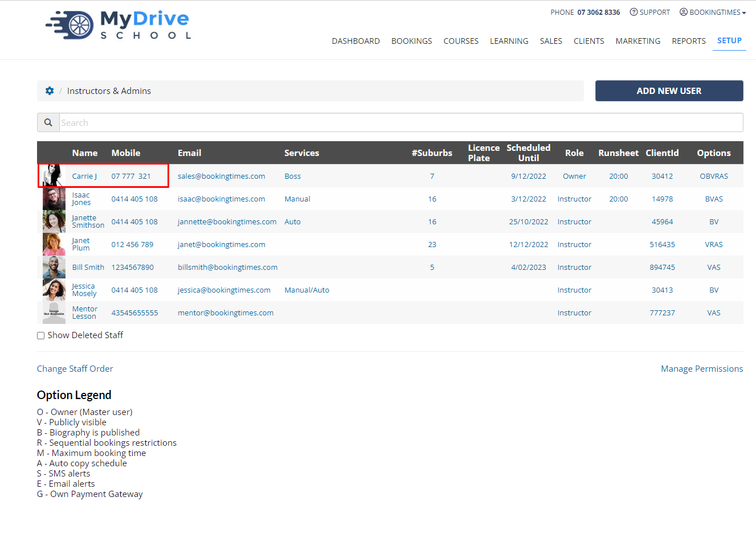Click the setup gear icon in breadcrumb
The width and height of the screenshot is (756, 534).
(x=50, y=91)
